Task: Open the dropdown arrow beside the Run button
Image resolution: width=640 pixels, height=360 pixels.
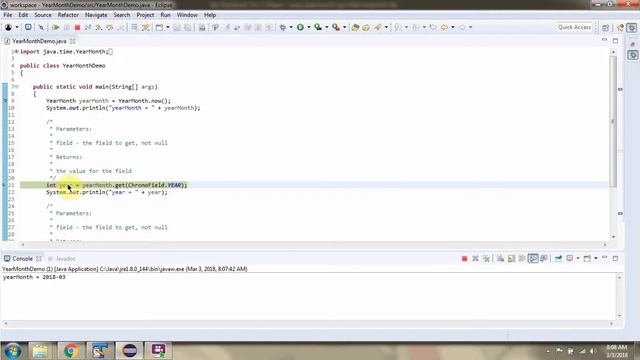Action: click(309, 27)
